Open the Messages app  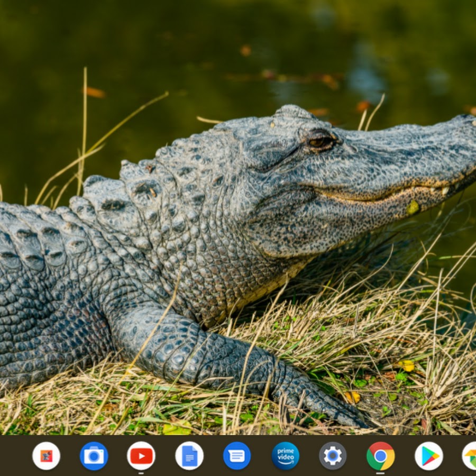coord(237,456)
